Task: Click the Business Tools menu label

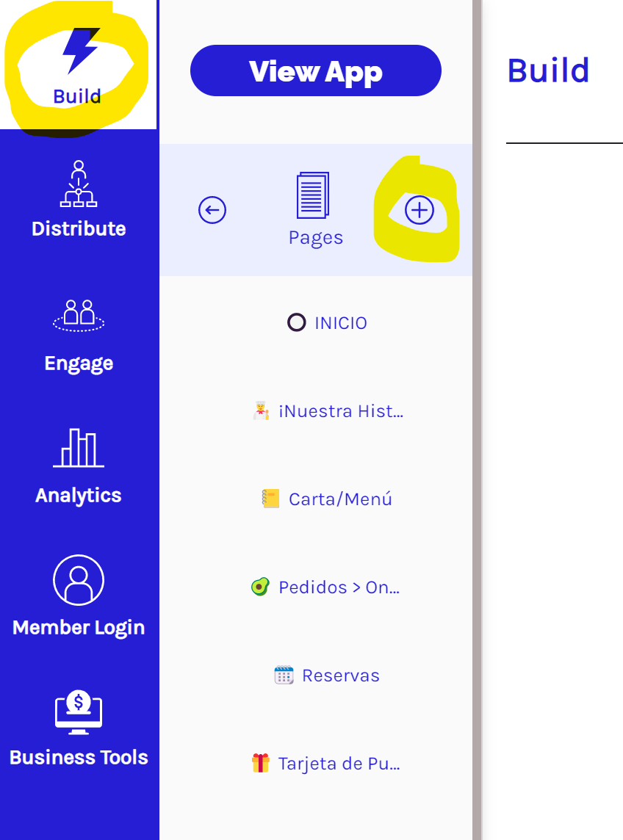Action: coord(79,758)
